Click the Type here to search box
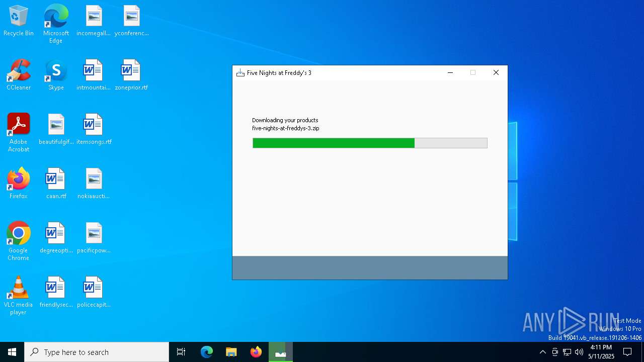 coord(97,352)
